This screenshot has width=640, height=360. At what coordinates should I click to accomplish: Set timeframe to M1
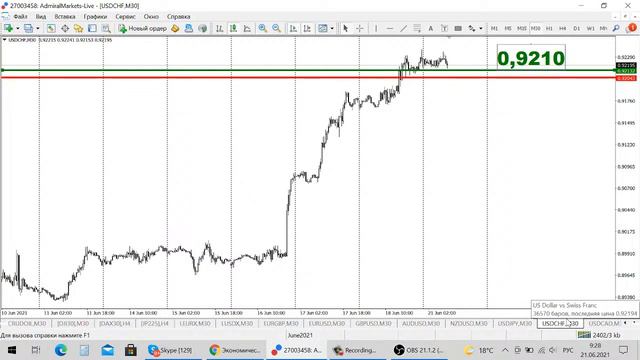[x=494, y=28]
